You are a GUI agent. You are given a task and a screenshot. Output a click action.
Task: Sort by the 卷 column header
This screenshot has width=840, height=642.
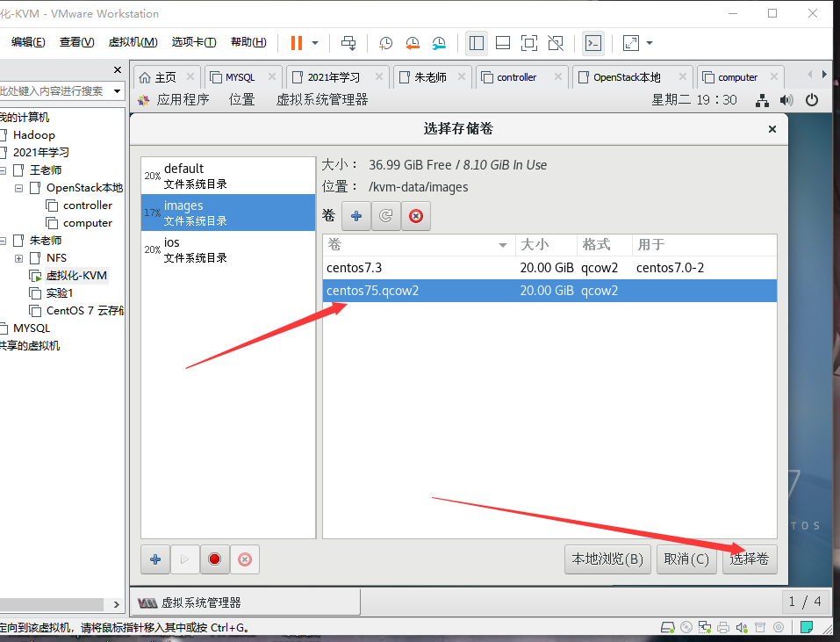pos(419,245)
